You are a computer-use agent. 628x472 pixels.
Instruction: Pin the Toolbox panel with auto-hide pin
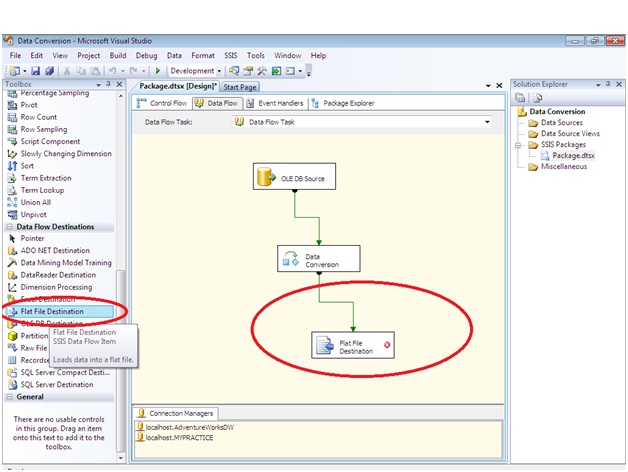click(106, 85)
